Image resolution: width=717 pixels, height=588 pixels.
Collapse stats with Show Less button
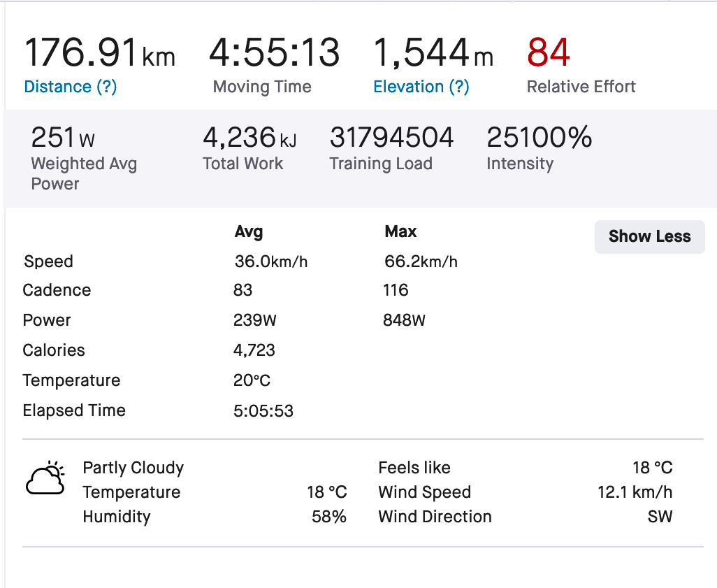[649, 236]
